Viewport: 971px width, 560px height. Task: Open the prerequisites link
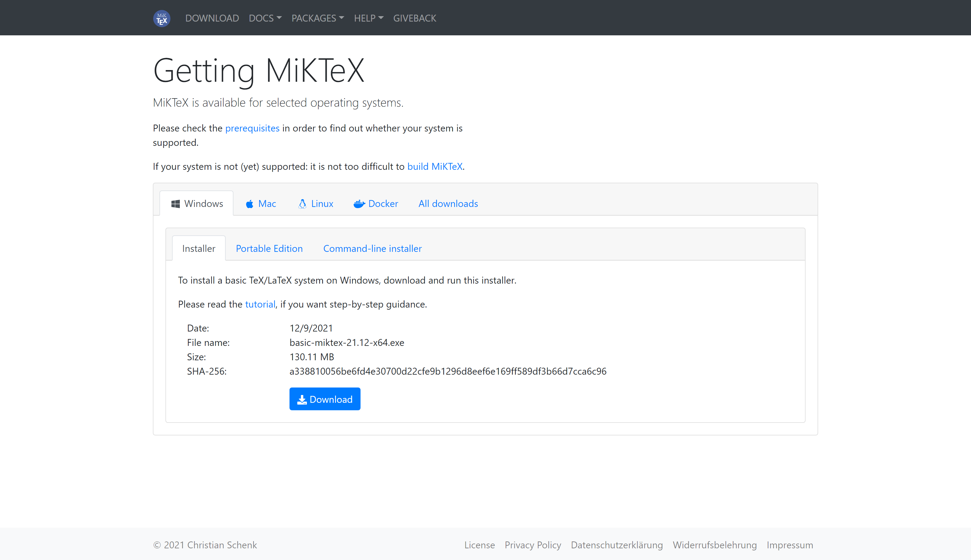tap(252, 127)
